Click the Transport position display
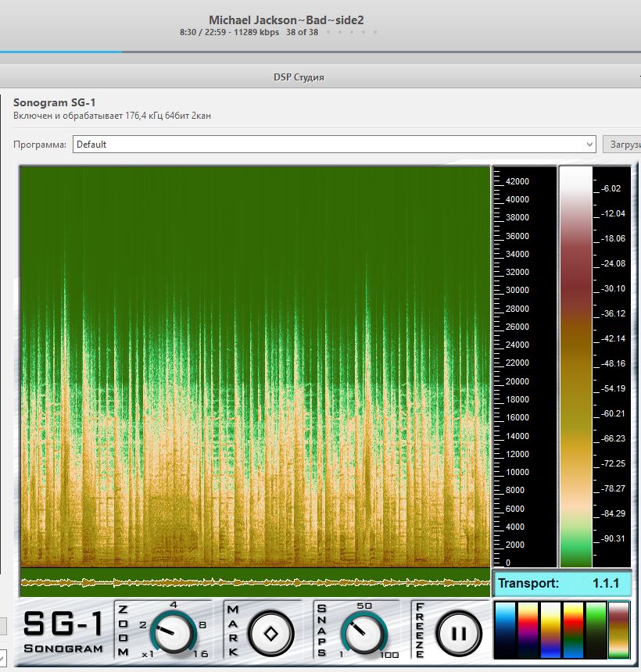This screenshot has height=672, width=641. click(561, 583)
